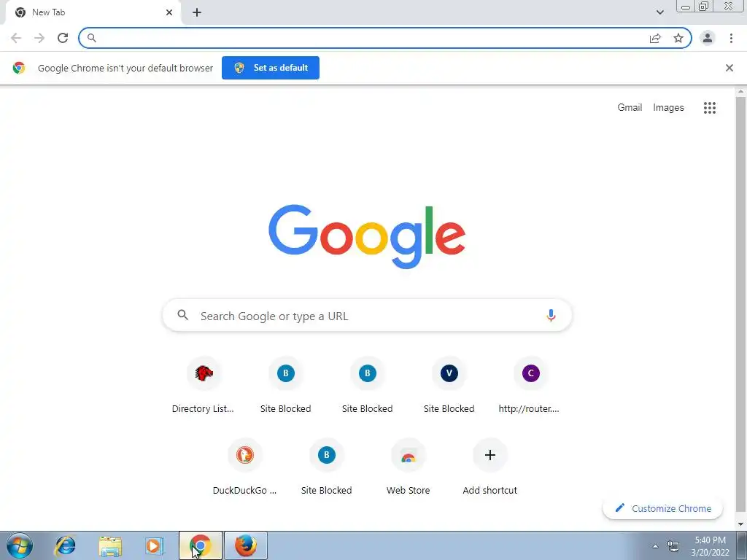Open a new tab with the plus button
Image resolution: width=747 pixels, height=560 pixels.
coord(197,12)
